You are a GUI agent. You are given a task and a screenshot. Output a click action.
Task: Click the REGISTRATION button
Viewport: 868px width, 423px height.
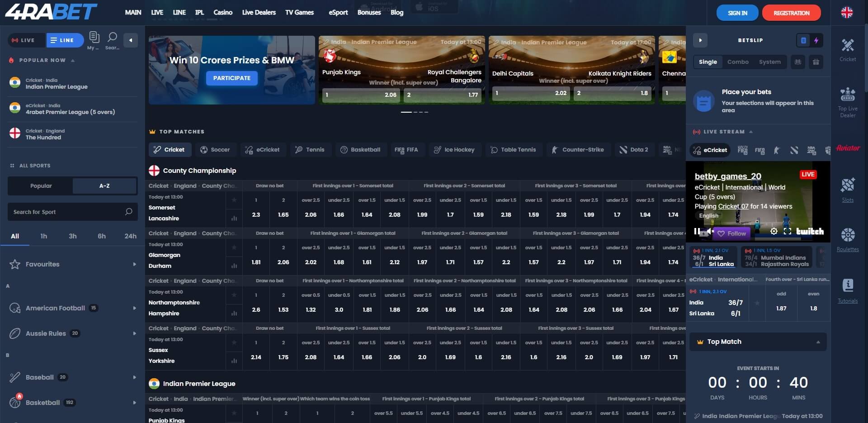(x=791, y=13)
